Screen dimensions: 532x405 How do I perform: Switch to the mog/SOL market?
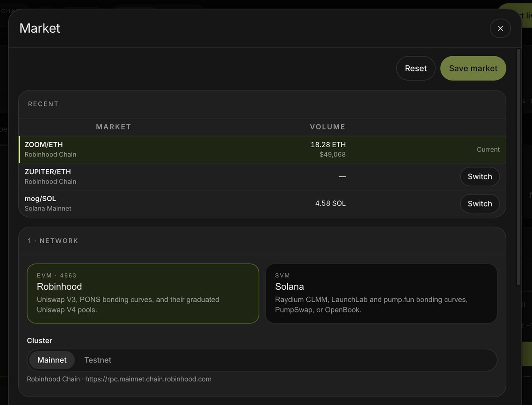pos(480,203)
